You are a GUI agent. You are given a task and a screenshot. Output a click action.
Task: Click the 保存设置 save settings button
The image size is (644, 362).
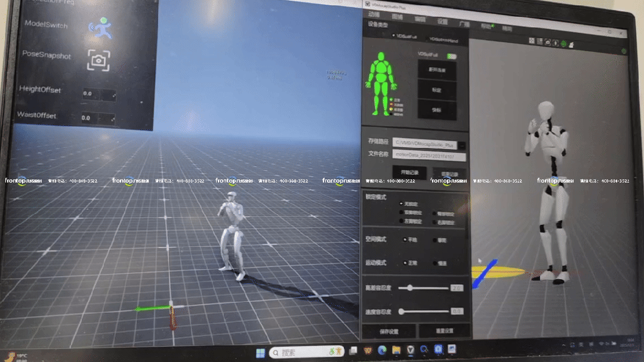coord(389,331)
